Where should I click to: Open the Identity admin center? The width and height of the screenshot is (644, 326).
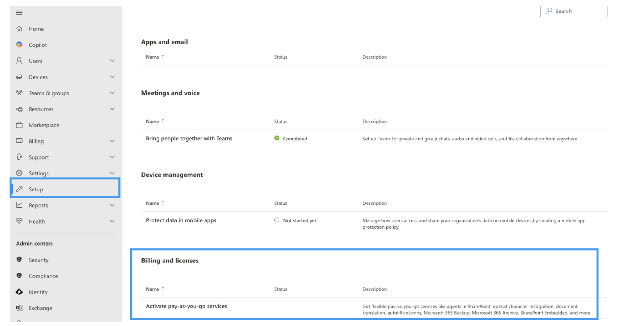66,292
